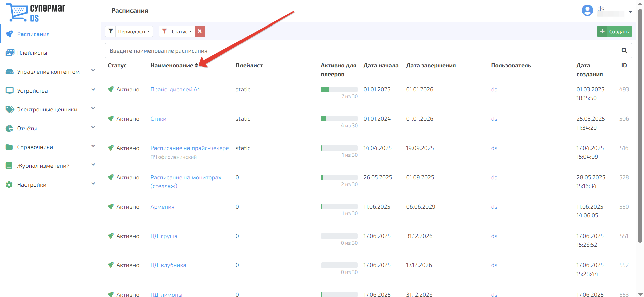The image size is (644, 297).
Task: Select Отчёты menu item
Action: click(x=27, y=128)
